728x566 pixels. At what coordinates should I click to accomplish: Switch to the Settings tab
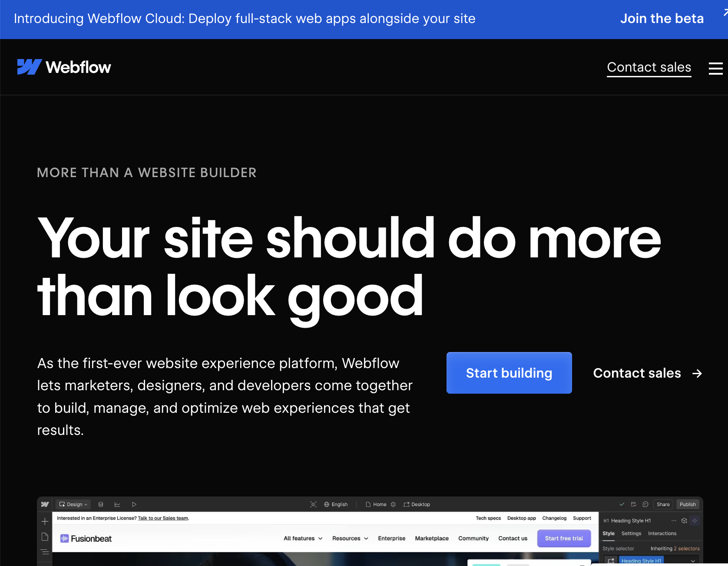631,533
